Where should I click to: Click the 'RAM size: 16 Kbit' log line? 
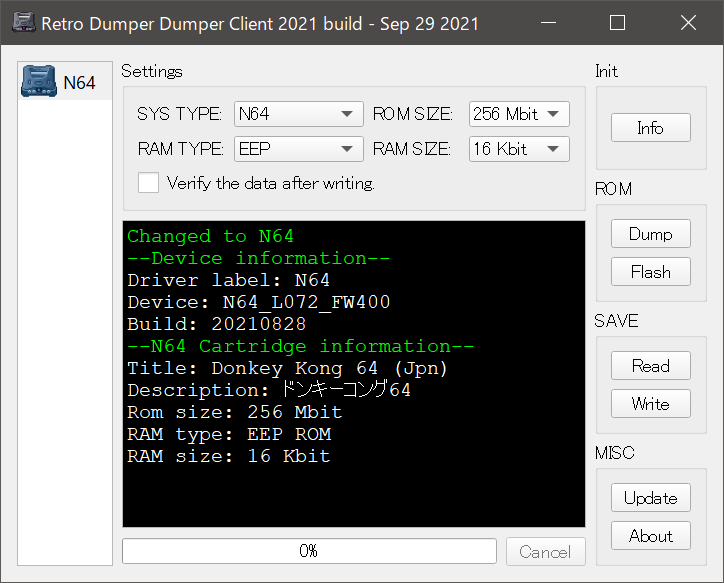229,456
